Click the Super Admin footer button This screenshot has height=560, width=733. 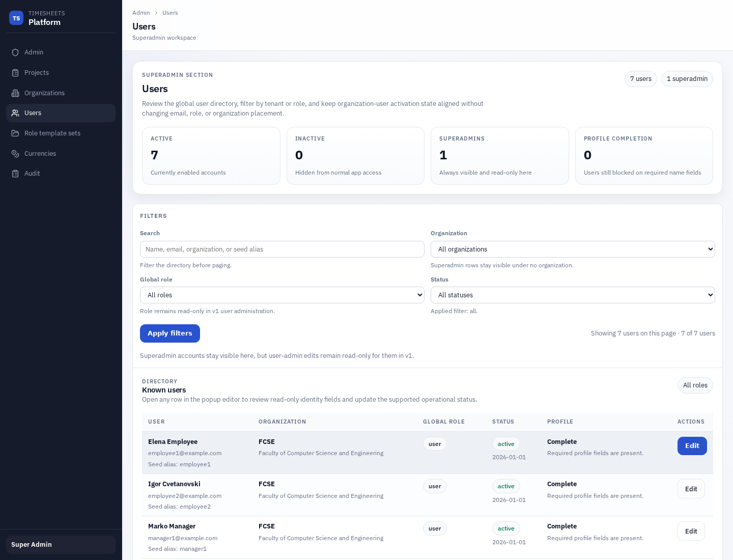61,545
